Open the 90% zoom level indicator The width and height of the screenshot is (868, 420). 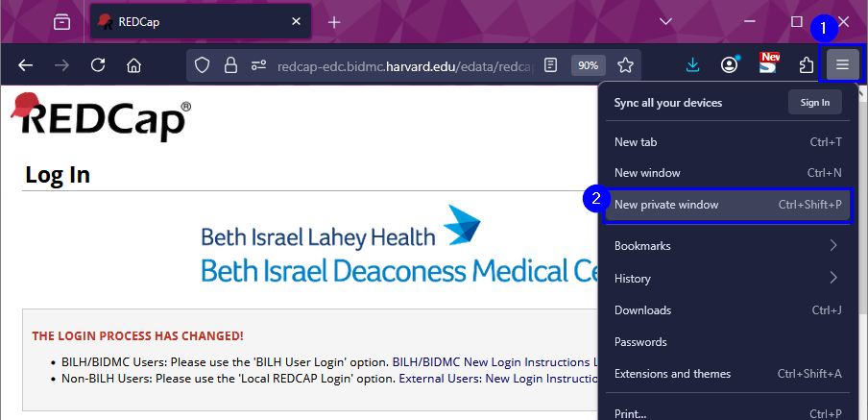coord(588,65)
